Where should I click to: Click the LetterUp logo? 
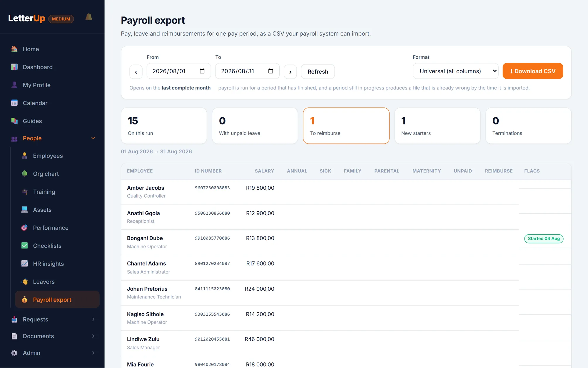pyautogui.click(x=27, y=18)
